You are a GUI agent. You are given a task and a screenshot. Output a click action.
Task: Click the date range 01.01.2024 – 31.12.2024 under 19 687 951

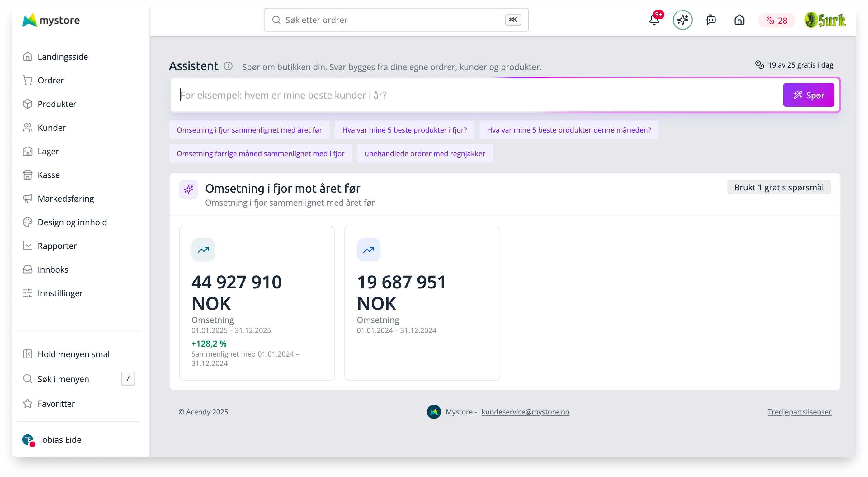pos(397,330)
